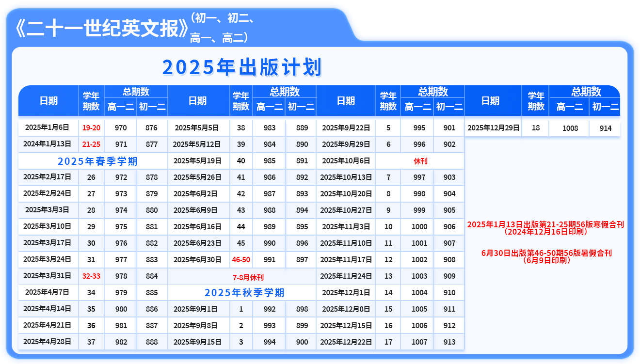
Task: Select the date "2025年3月31日"
Action: click(47, 276)
